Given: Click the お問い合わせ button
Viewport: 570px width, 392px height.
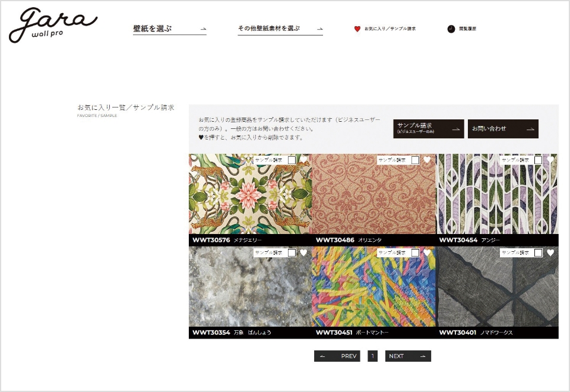Looking at the screenshot, I should coord(502,129).
